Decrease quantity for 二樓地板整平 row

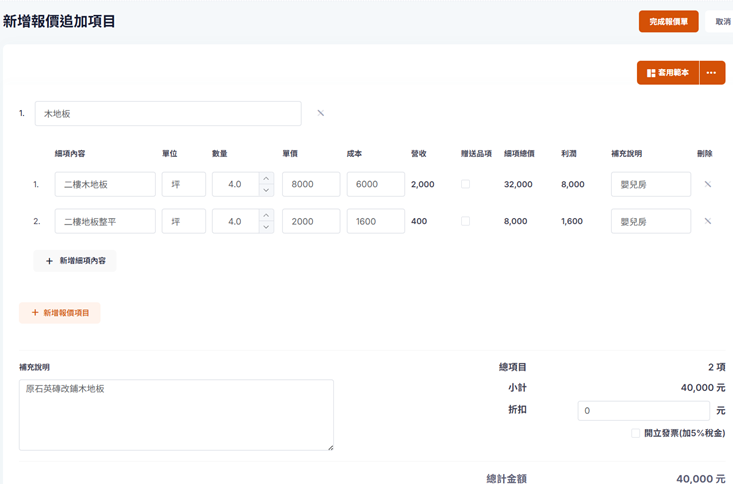coord(266,227)
